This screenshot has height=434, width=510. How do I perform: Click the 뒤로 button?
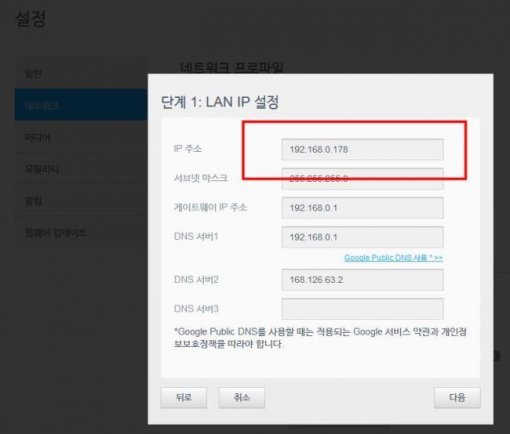pos(183,397)
